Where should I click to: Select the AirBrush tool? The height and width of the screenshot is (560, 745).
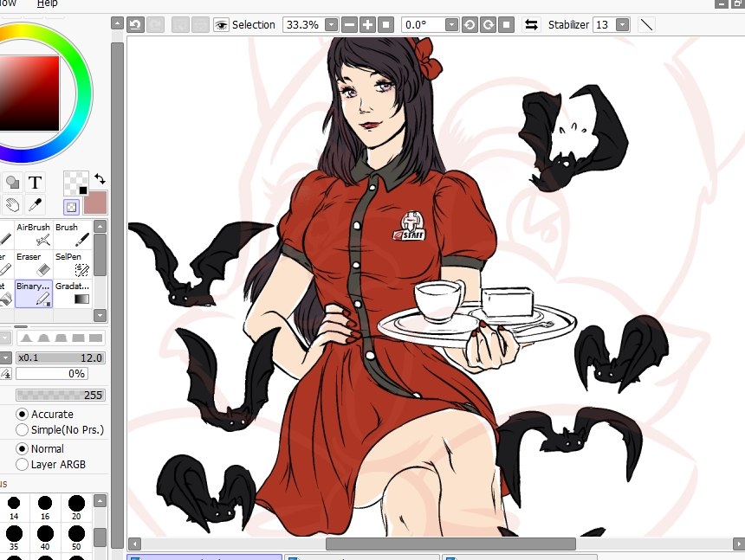point(33,235)
